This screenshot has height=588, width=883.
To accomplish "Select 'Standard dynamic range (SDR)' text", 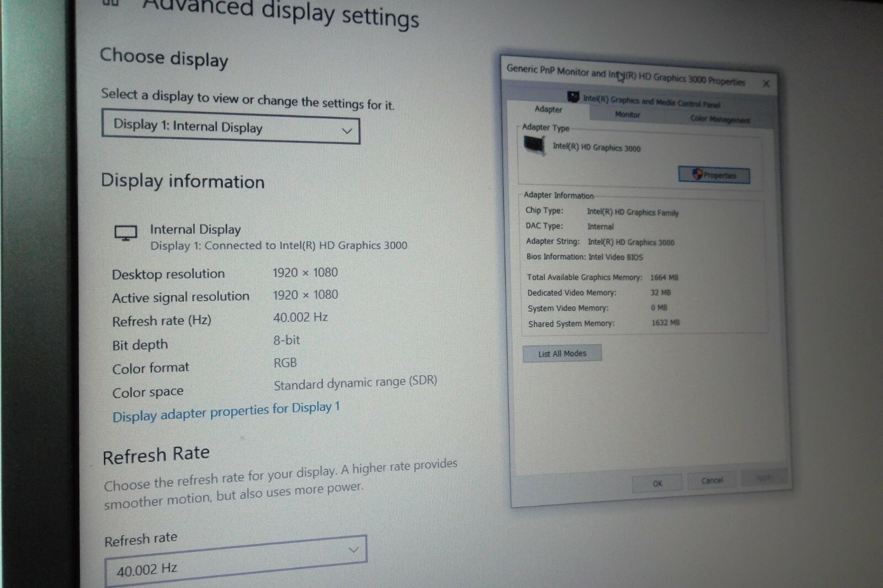I will [355, 382].
